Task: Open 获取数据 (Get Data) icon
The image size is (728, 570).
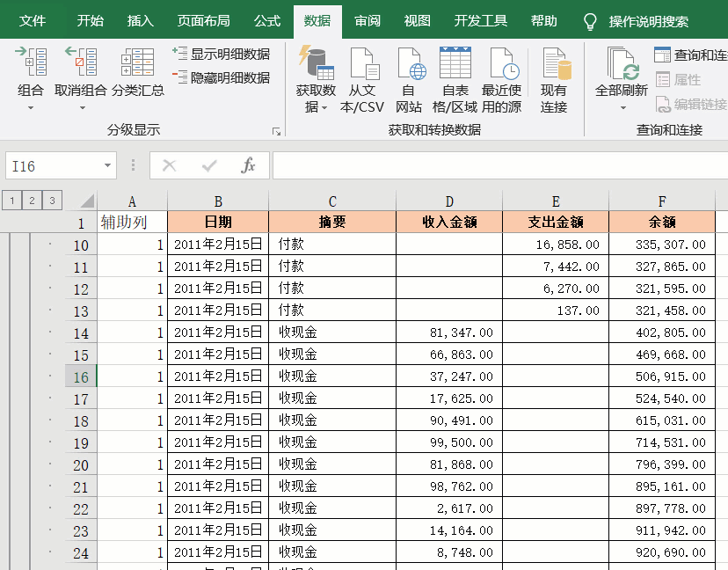Action: 317,62
